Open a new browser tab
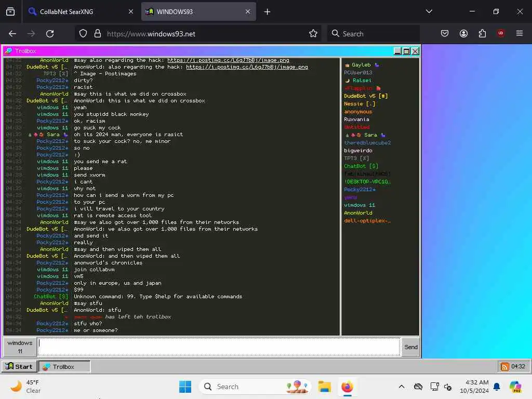Screen dimensions: 532x399 point(267,12)
